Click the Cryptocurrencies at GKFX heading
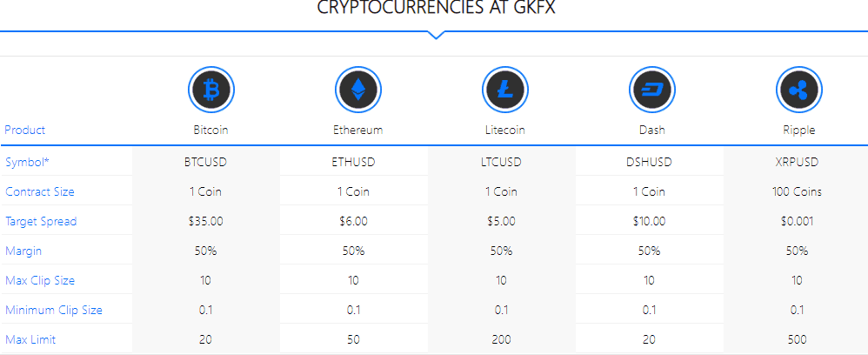Screen dimensions: 868x355 pos(437,8)
